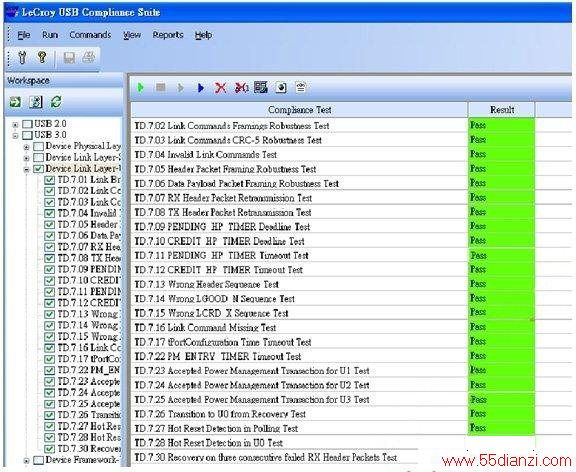Select TD.7.14 Wrong item in workspace tree
This screenshot has height=472, width=576.
click(x=88, y=325)
